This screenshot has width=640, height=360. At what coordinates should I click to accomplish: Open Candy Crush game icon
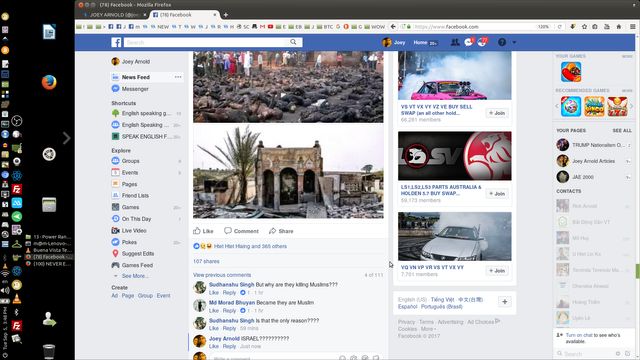[571, 72]
